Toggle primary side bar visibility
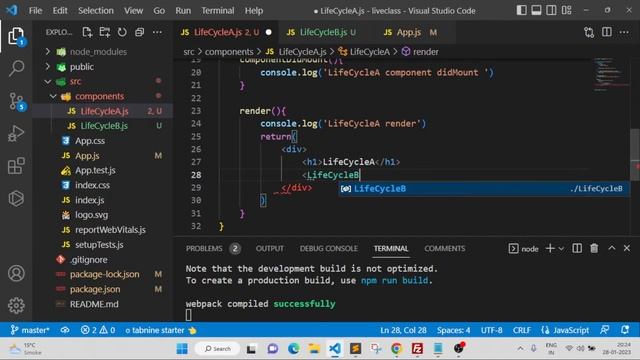 pos(522,10)
